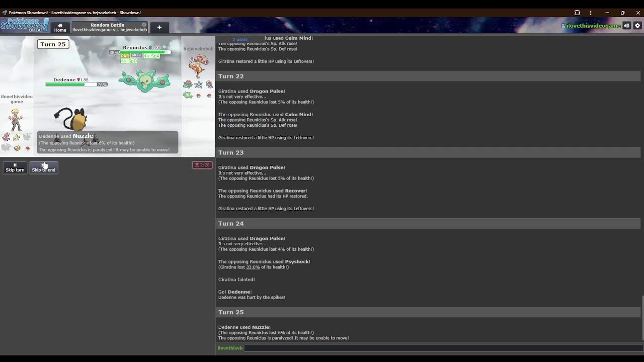The width and height of the screenshot is (644, 362).
Task: Click 'opposing Reuniclus used Psyshock!' line
Action: coord(264,261)
